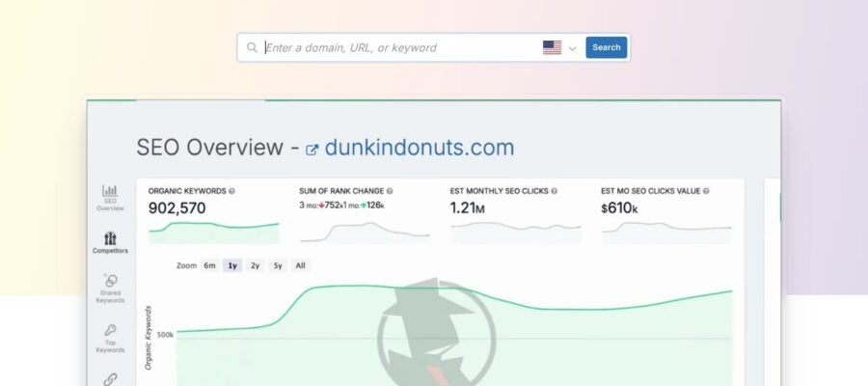The height and width of the screenshot is (386, 868).
Task: Click the 902,570 organic keywords value
Action: tap(177, 208)
